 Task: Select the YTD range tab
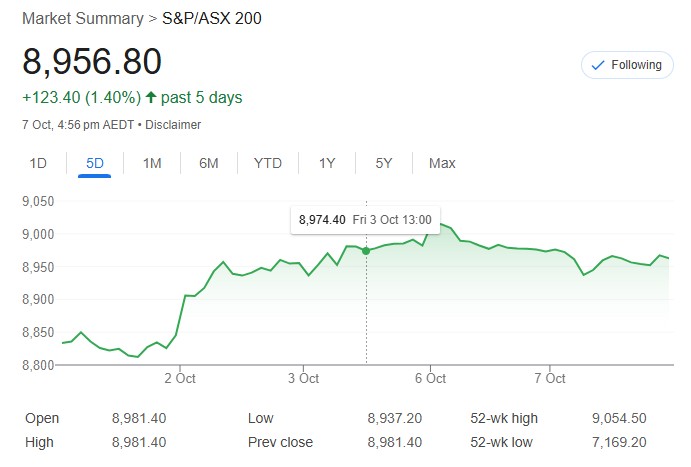(268, 163)
